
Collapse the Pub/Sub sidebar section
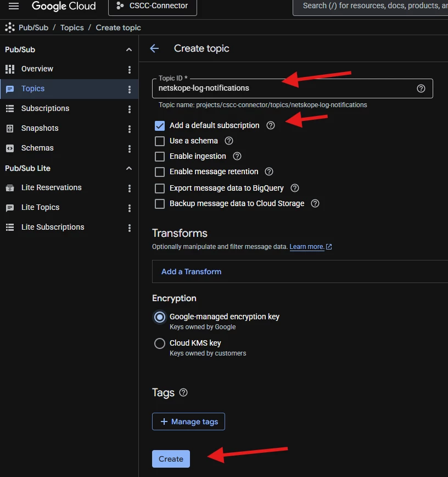coord(129,49)
